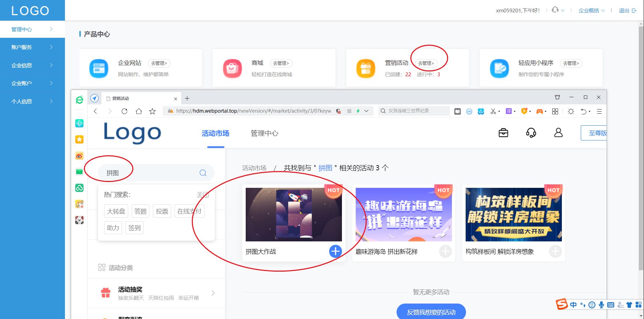Screen dimensions: 644x319
Task: Click the customer service headset icon
Action: 531,133
